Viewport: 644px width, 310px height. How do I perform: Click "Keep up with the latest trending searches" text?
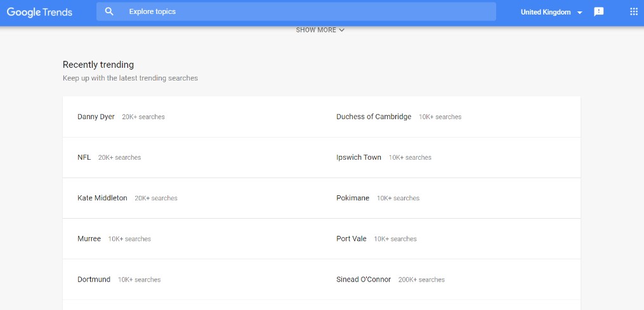130,78
